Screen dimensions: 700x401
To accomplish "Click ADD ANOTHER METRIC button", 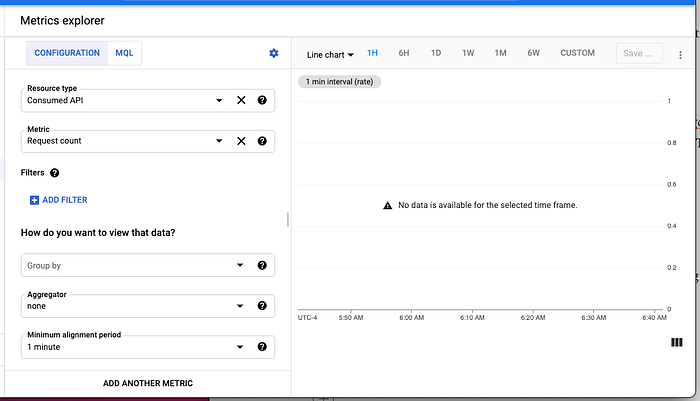I will point(148,383).
